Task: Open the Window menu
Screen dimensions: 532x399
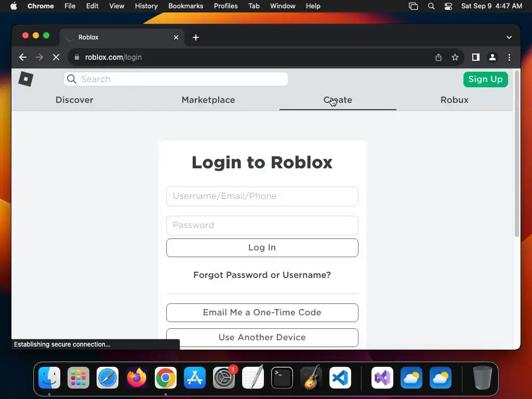Action: coord(283,6)
